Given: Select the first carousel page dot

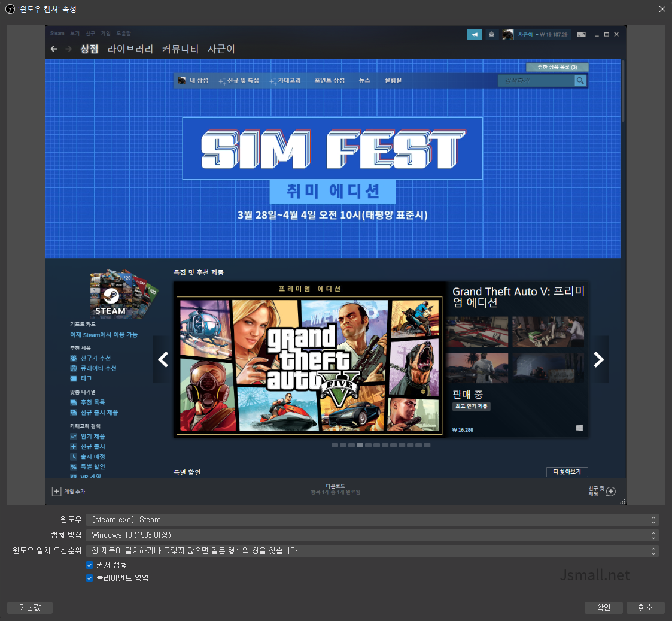Looking at the screenshot, I should pos(335,445).
